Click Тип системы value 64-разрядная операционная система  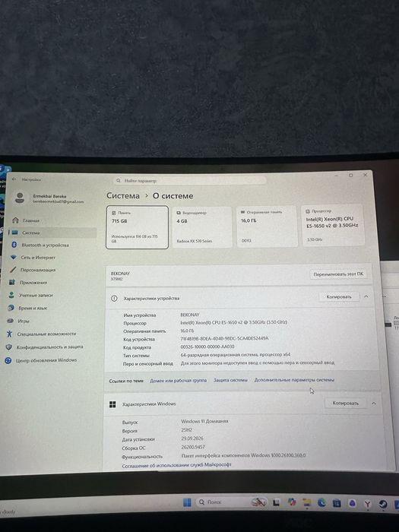point(235,355)
